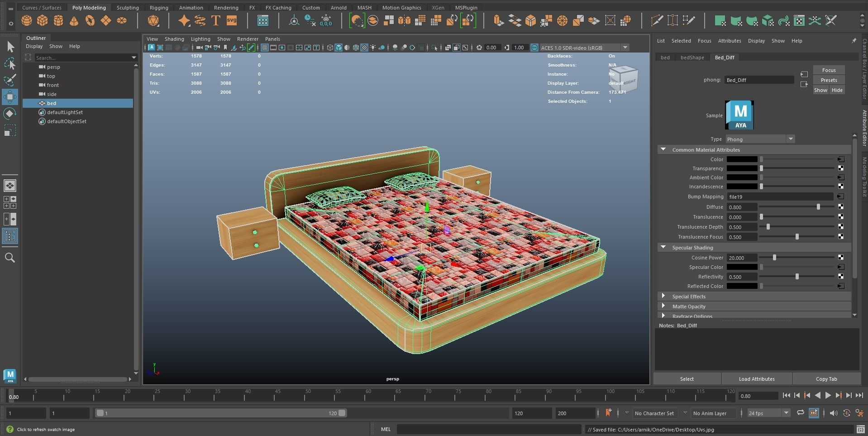Click the SVG import shelf icon
The height and width of the screenshot is (436, 868).
[232, 21]
